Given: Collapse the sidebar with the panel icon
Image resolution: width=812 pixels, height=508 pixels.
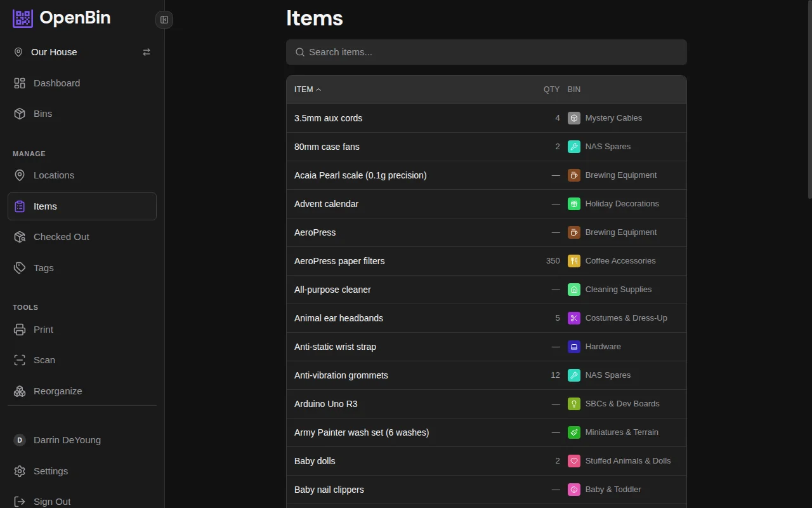Looking at the screenshot, I should click(164, 20).
